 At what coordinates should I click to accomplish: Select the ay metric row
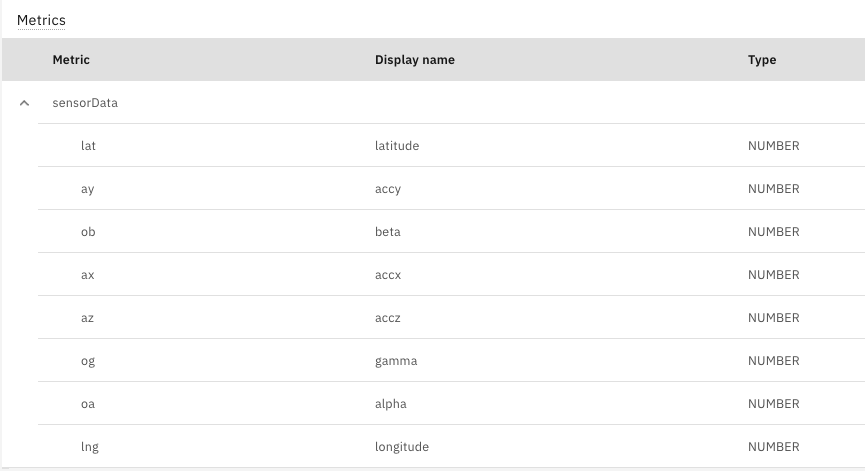click(451, 189)
